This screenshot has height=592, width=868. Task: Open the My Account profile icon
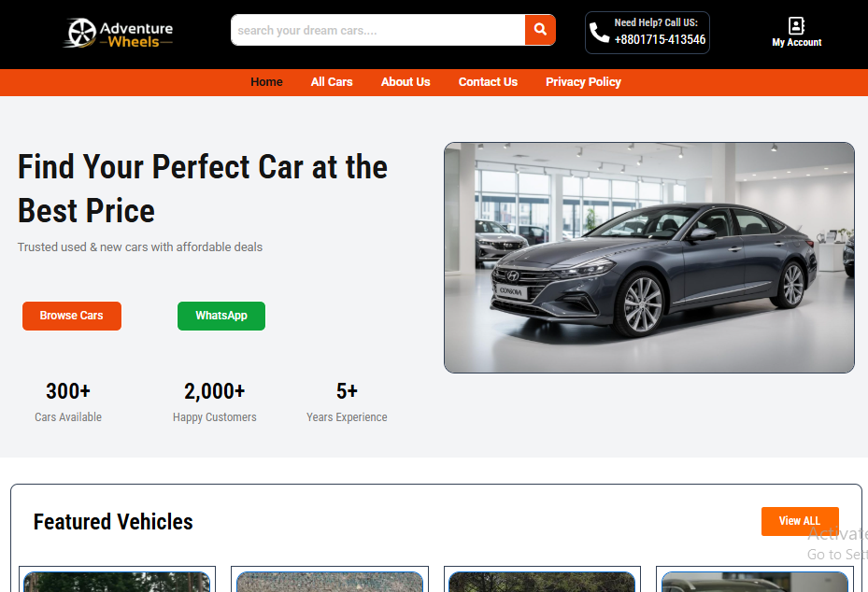click(x=796, y=25)
